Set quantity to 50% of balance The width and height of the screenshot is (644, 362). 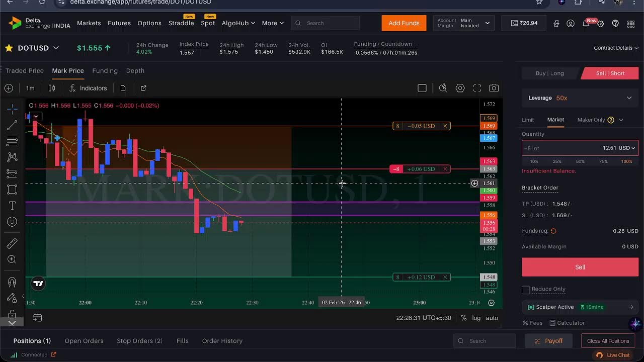coord(580,161)
